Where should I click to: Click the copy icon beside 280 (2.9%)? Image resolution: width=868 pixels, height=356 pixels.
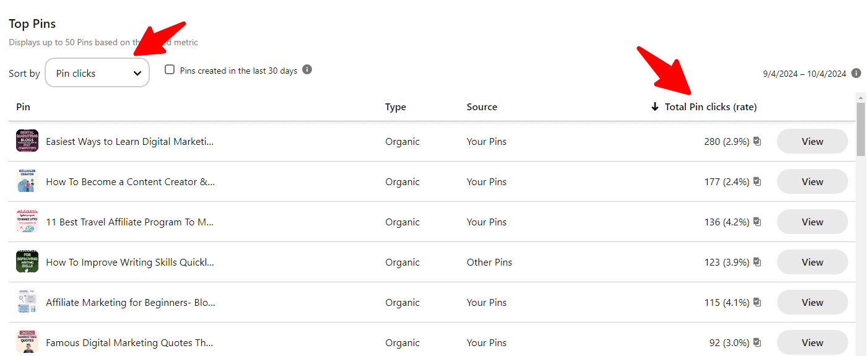pyautogui.click(x=757, y=142)
